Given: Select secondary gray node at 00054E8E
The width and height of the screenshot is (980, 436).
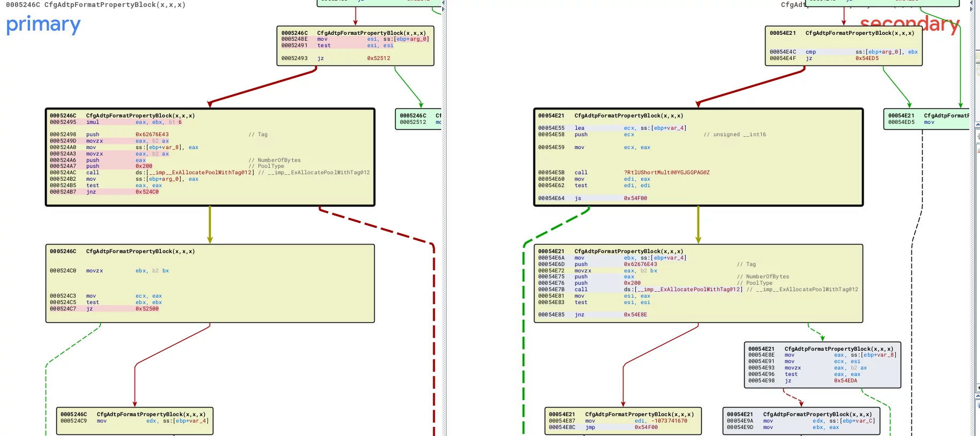Looking at the screenshot, I should pyautogui.click(x=822, y=365).
